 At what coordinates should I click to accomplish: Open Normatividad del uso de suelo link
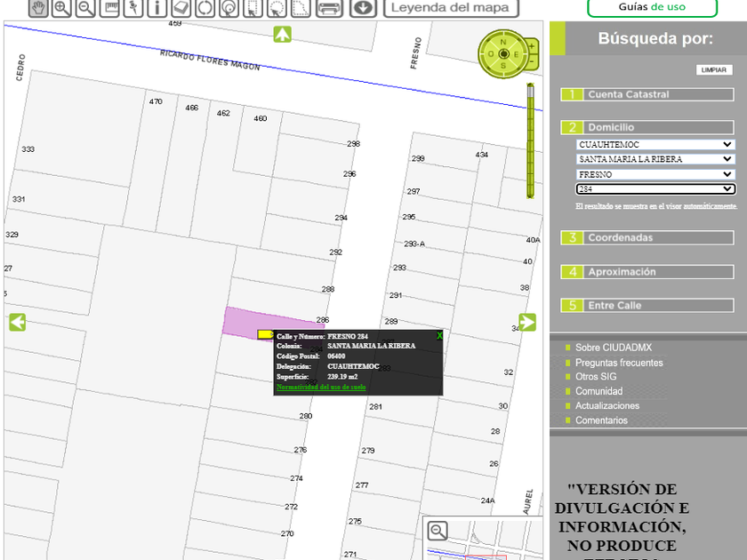click(x=321, y=387)
